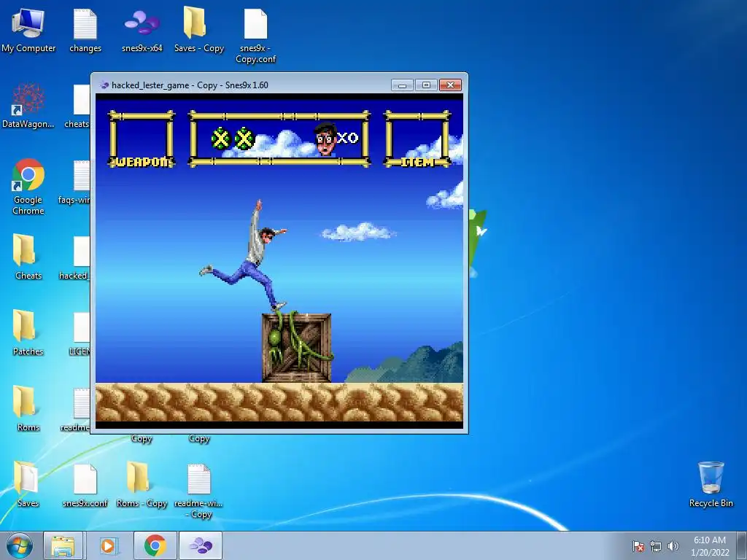Maximize the Snes9x window

coord(426,85)
